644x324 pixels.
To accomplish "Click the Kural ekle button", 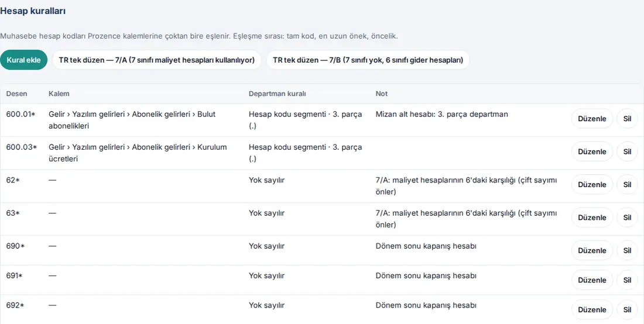I will [24, 60].
